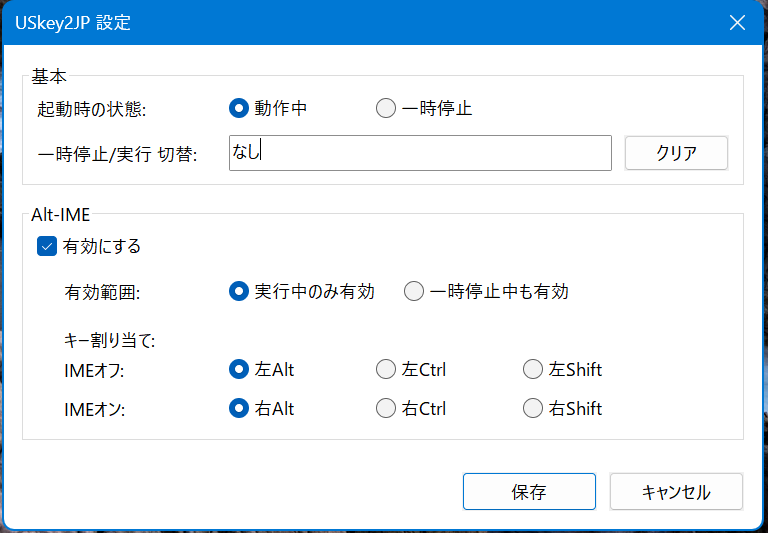The width and height of the screenshot is (768, 533).
Task: Click the クリア button
Action: (x=676, y=153)
